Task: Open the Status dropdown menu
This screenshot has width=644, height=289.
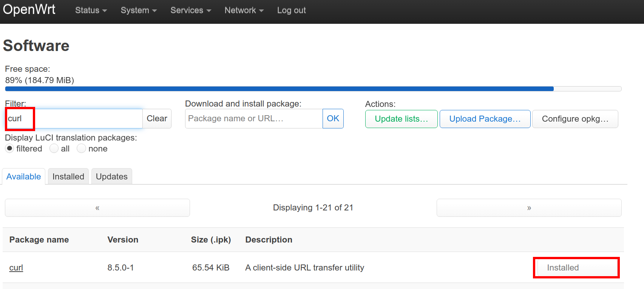Action: tap(91, 11)
